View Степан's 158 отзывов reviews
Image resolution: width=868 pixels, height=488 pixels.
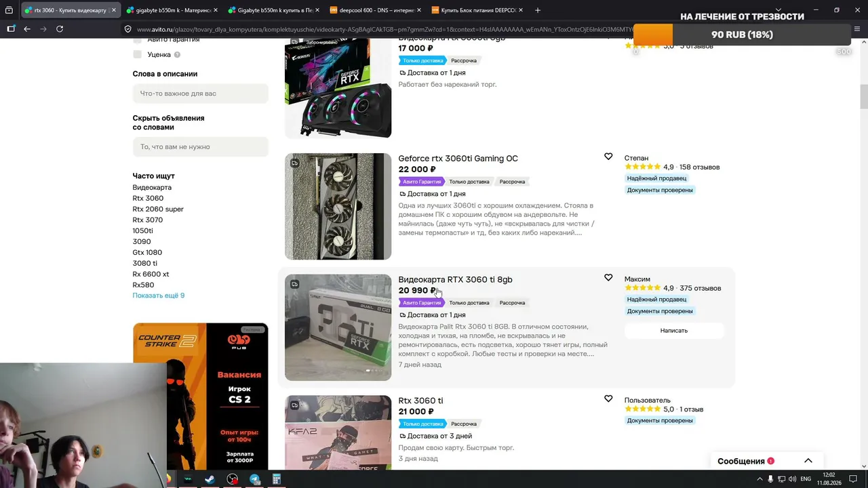(699, 167)
